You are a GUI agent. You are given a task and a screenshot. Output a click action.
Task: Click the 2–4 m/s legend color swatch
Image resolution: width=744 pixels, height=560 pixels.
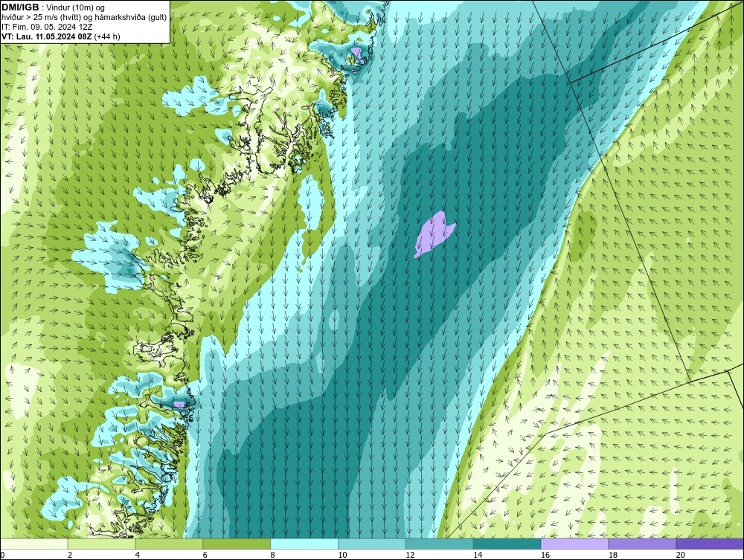[x=101, y=544]
